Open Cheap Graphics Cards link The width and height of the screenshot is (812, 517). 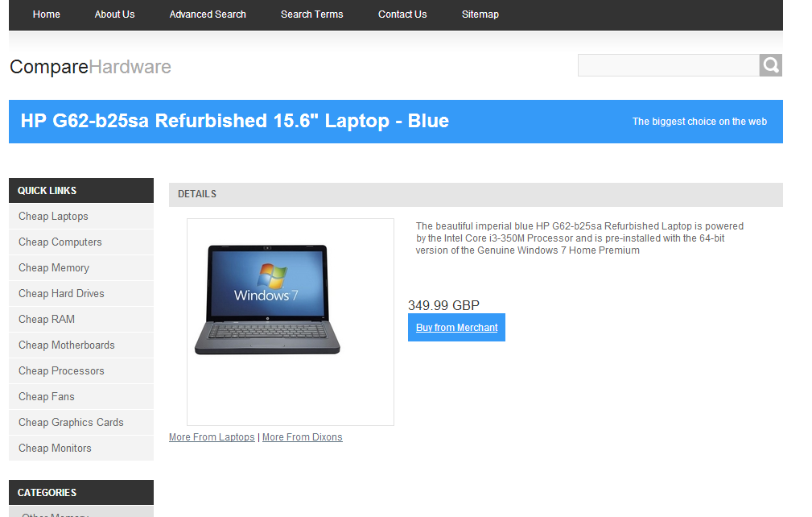(x=81, y=422)
